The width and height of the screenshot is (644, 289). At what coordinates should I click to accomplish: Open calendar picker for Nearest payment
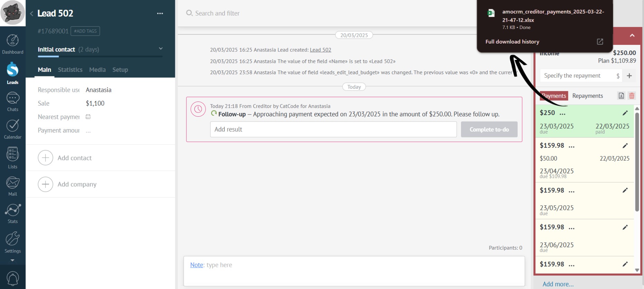[x=88, y=117]
